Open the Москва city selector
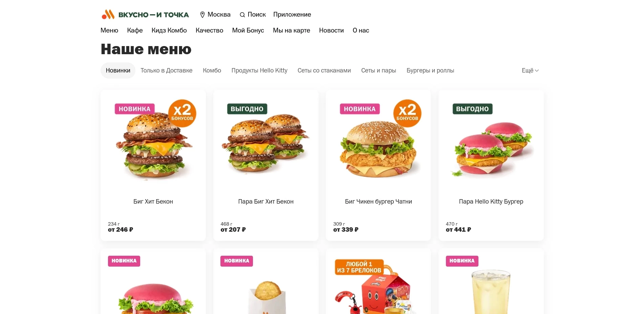The image size is (644, 314). 215,15
